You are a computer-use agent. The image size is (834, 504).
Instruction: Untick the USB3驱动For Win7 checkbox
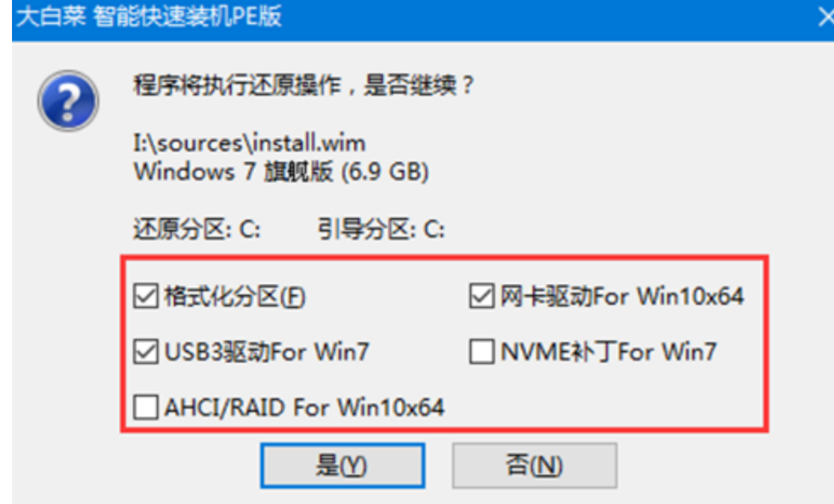point(146,352)
